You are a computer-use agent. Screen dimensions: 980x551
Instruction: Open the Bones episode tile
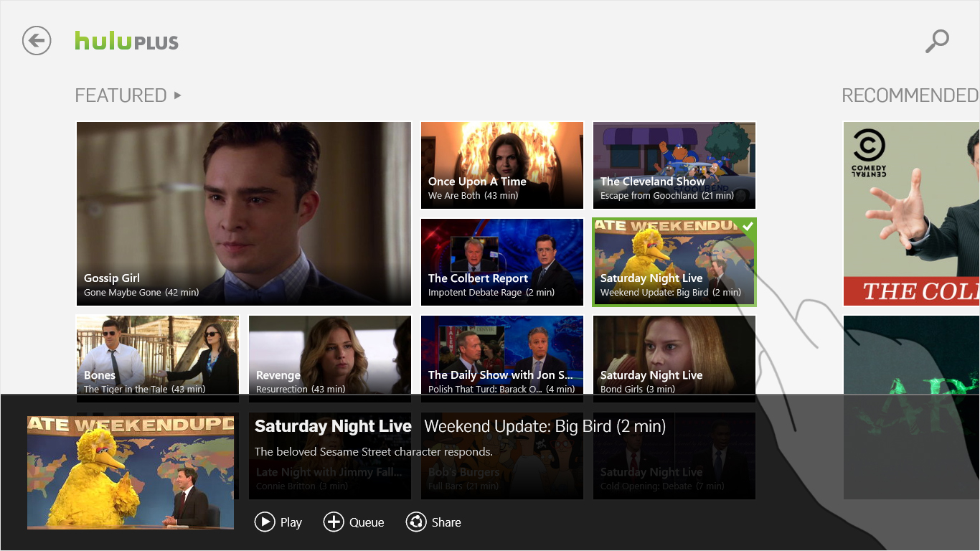click(158, 354)
